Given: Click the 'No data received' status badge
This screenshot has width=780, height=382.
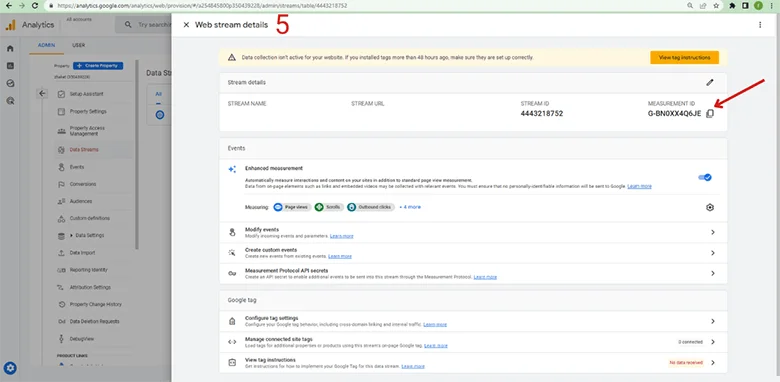Looking at the screenshot, I should [x=686, y=363].
